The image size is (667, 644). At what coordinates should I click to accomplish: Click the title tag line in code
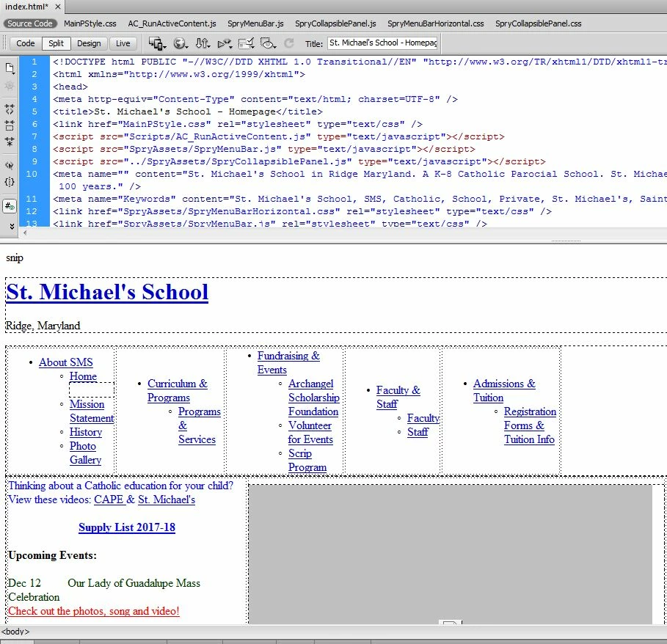(x=188, y=111)
